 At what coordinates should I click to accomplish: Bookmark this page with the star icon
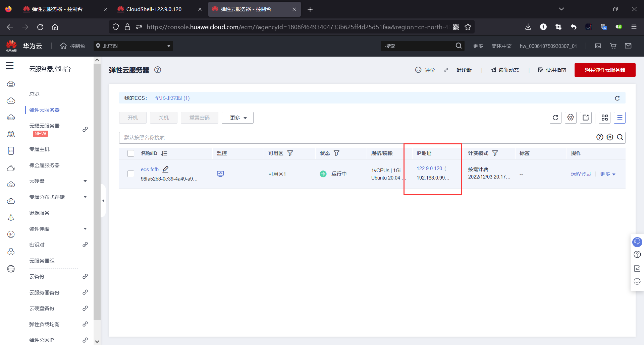[x=468, y=27]
